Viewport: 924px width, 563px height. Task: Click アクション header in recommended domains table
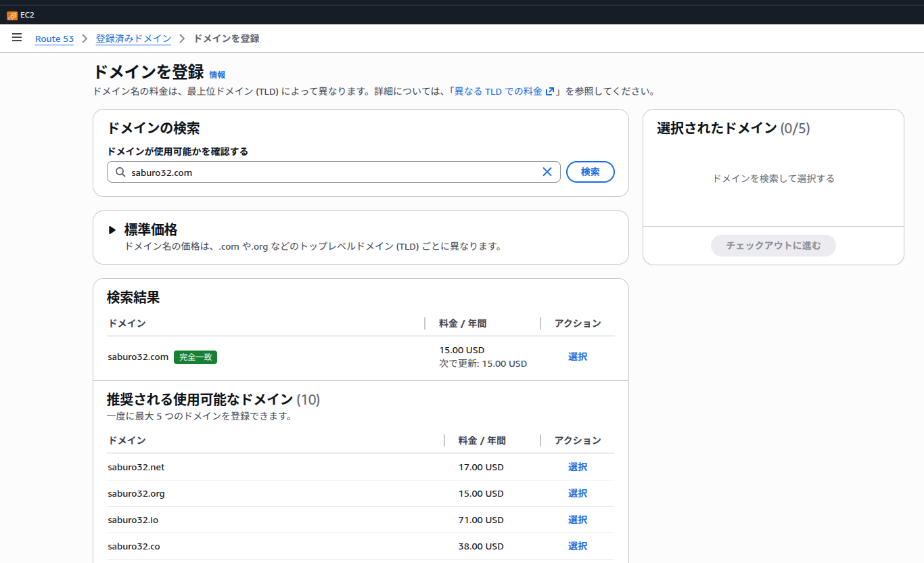click(578, 441)
